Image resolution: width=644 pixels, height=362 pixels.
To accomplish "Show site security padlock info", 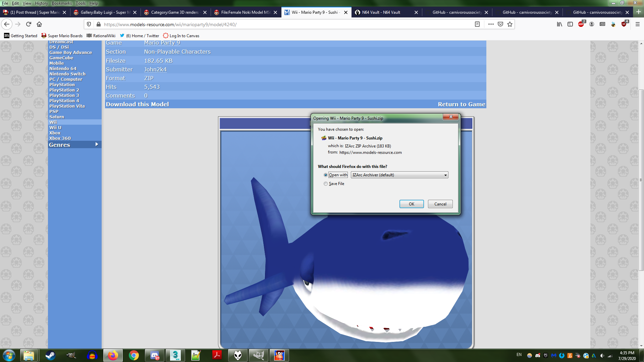I will (99, 24).
